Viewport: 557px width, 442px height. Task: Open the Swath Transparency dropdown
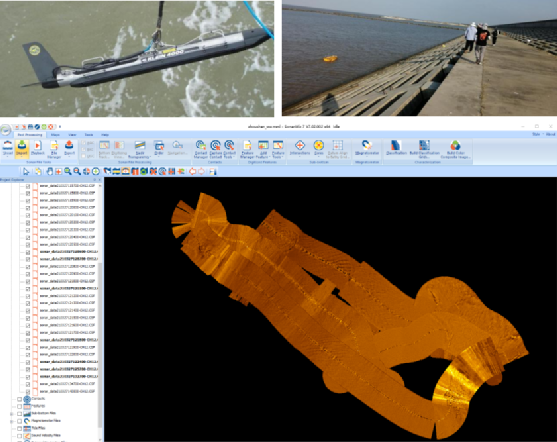pyautogui.click(x=139, y=149)
